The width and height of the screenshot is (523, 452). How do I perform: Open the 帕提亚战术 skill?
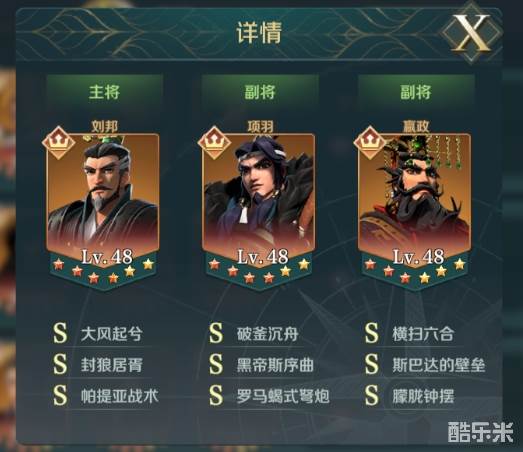pyautogui.click(x=120, y=396)
